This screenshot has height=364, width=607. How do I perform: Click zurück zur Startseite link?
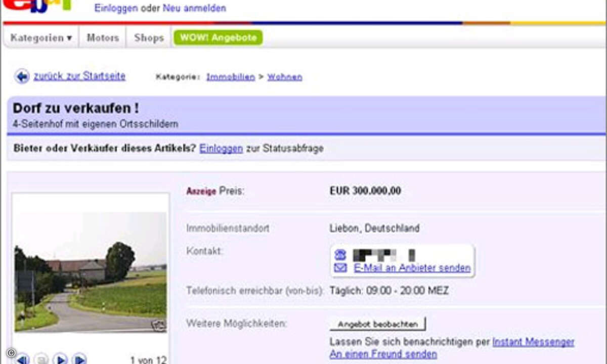tap(79, 76)
